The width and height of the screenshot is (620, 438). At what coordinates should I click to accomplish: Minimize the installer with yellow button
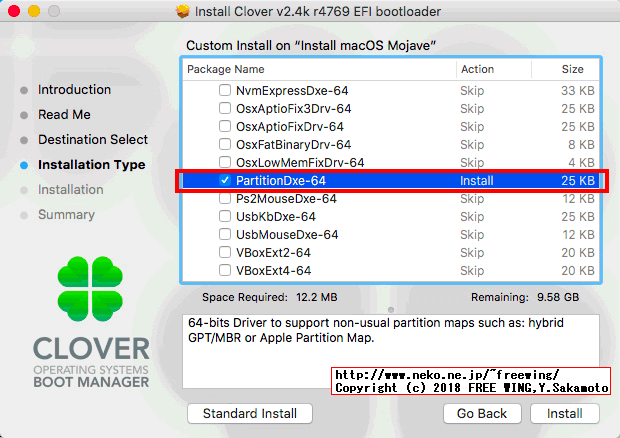34,11
